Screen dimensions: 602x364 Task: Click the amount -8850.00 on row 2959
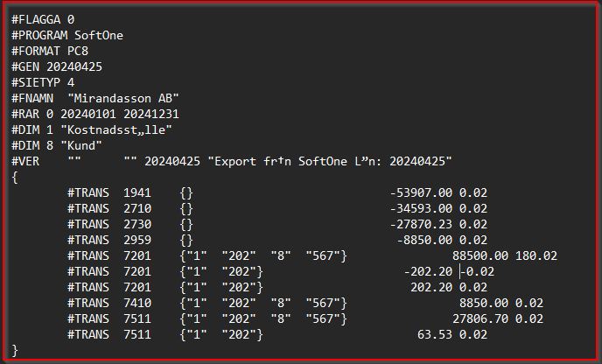[424, 240]
